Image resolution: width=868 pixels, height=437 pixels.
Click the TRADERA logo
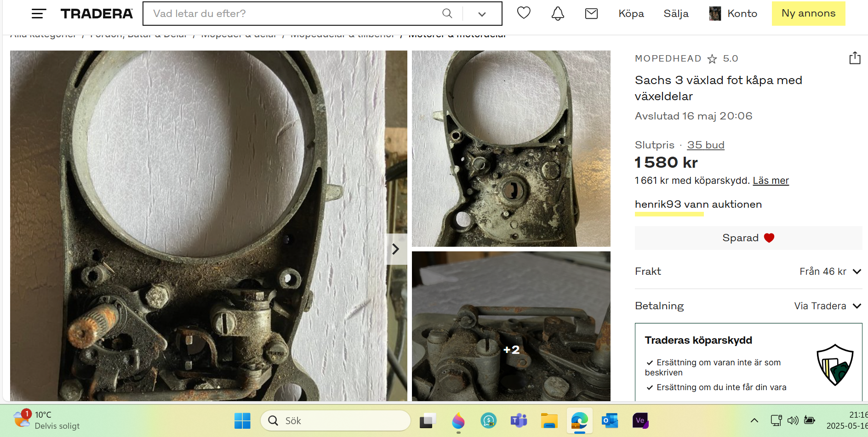point(97,14)
